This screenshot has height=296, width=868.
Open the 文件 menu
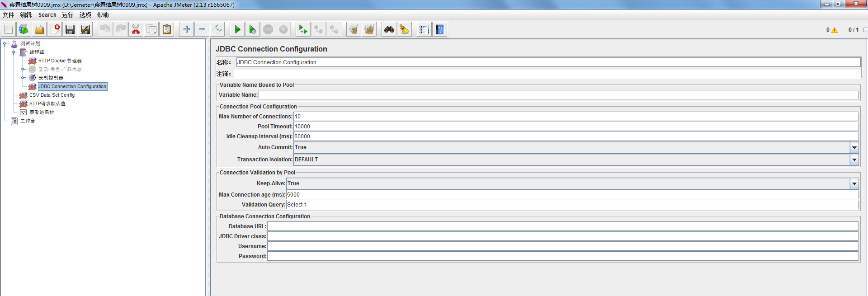9,15
